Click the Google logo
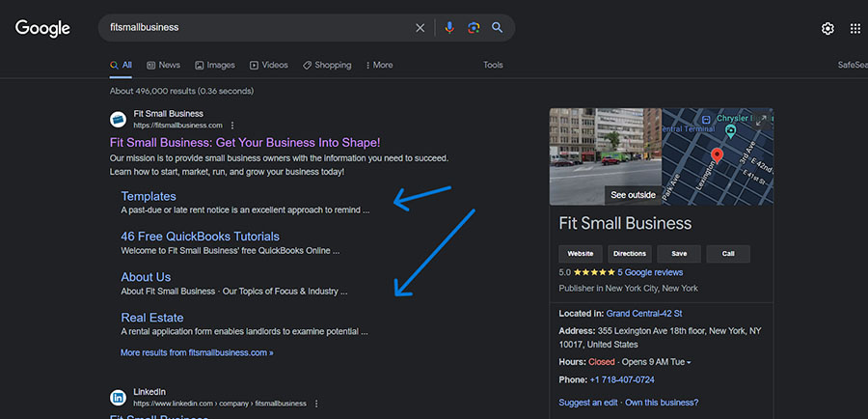Viewport: 868px width, 419px height. pos(42,28)
